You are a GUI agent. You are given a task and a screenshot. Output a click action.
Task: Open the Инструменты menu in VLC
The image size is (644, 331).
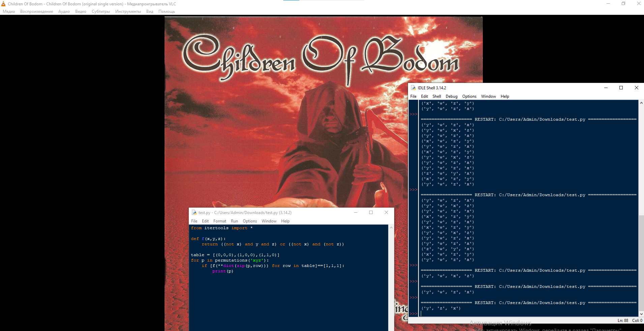pyautogui.click(x=128, y=11)
